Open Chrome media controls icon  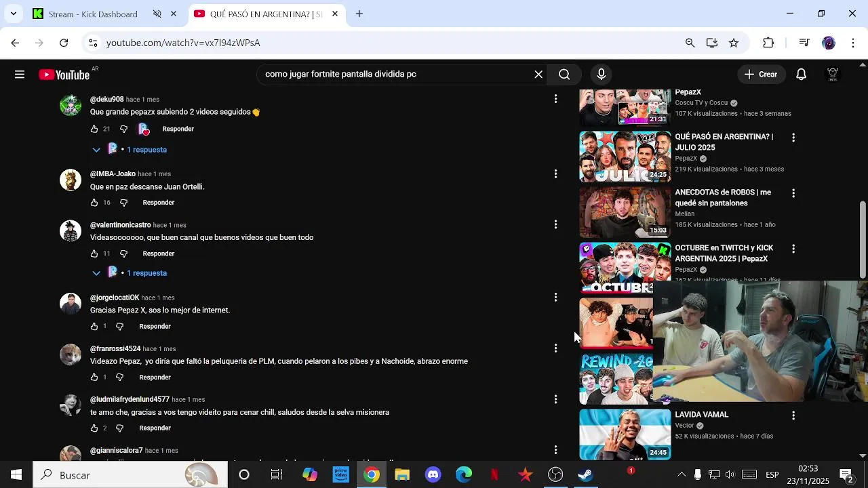click(804, 43)
